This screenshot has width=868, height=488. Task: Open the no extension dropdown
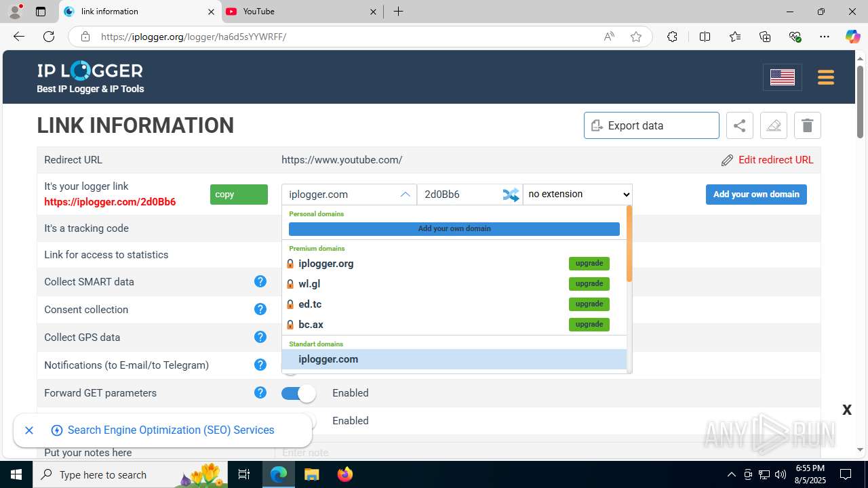click(x=578, y=195)
